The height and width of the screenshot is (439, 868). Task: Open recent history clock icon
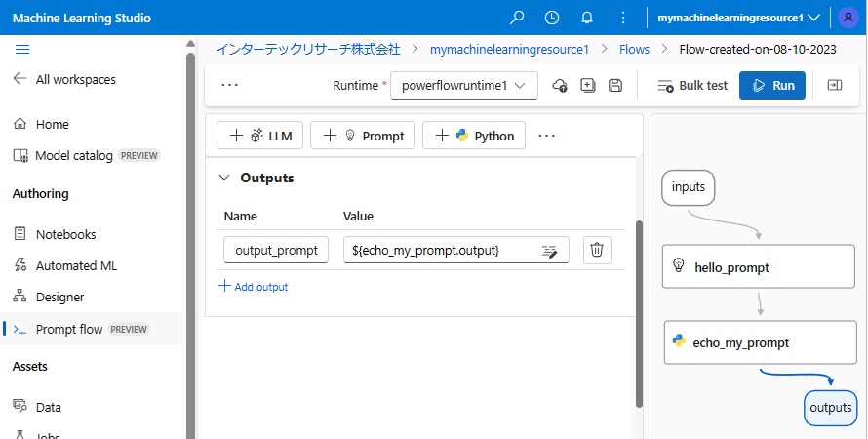pos(552,18)
